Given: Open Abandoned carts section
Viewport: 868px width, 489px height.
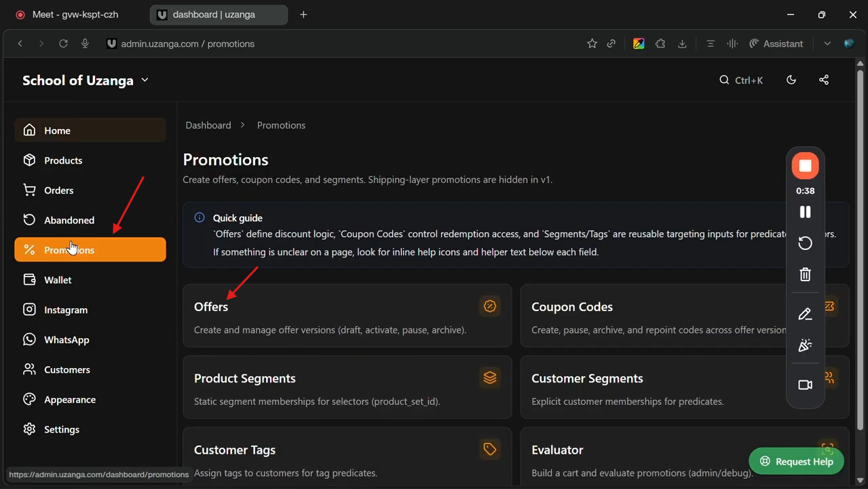Looking at the screenshot, I should click(90, 220).
